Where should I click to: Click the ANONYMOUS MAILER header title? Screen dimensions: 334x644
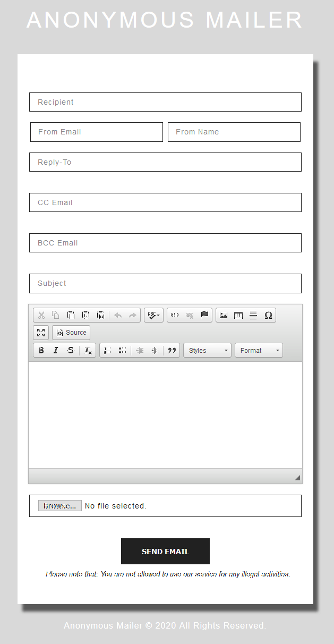165,20
